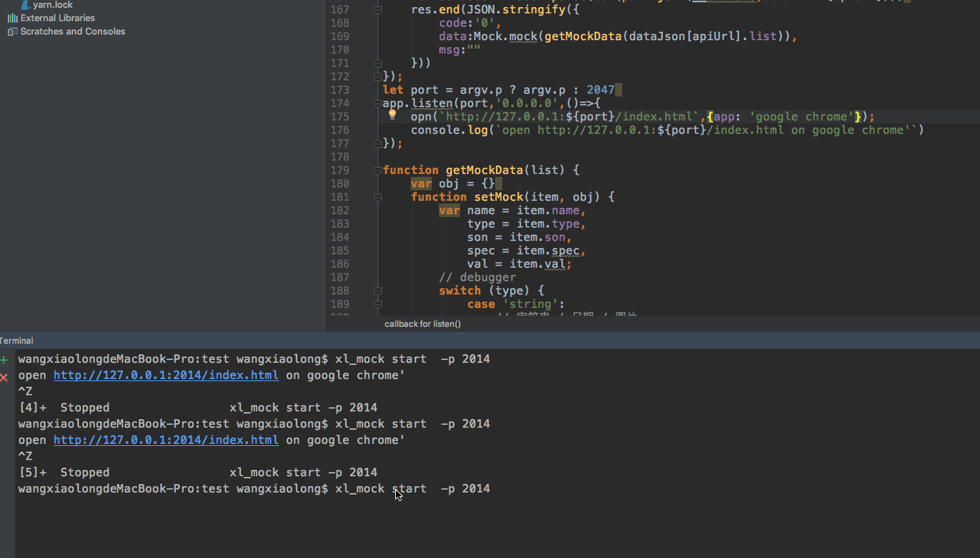Collapse the code block starting at line 167
The image size is (980, 558).
(x=378, y=10)
